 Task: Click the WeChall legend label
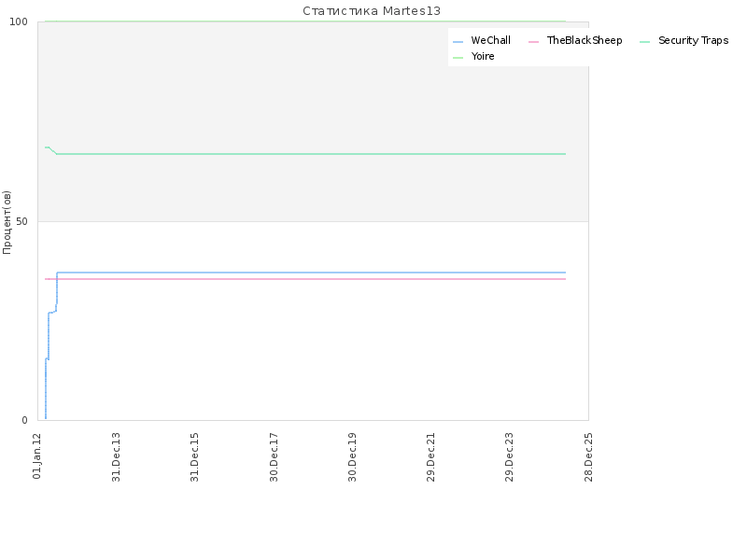click(x=491, y=40)
